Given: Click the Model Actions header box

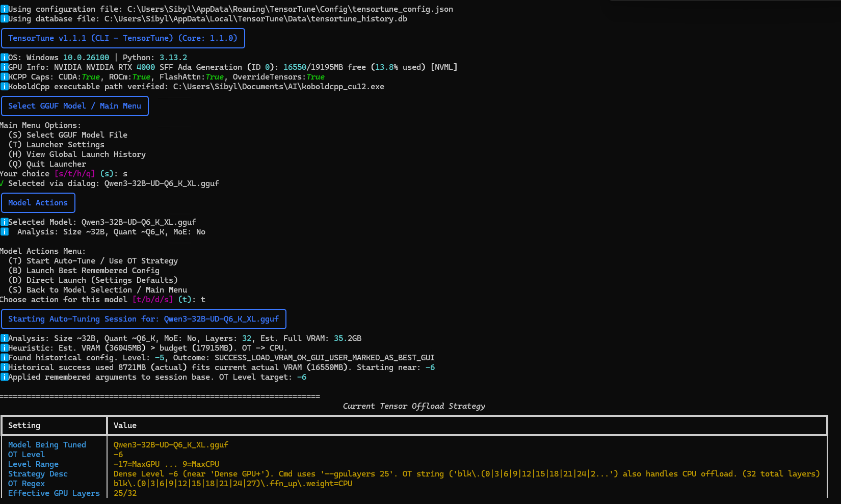Looking at the screenshot, I should pyautogui.click(x=38, y=203).
